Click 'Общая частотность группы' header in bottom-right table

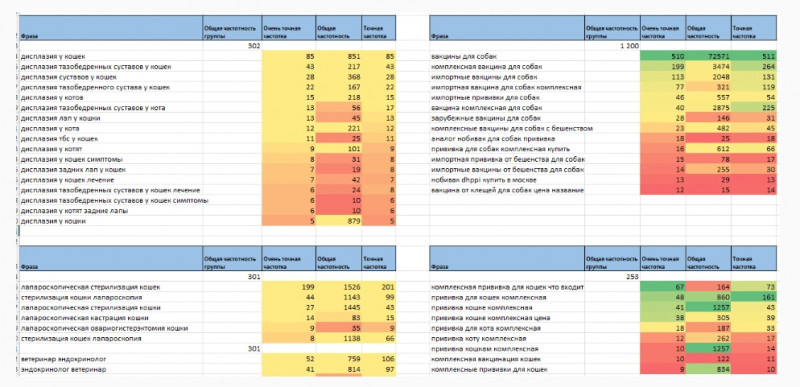coord(612,259)
